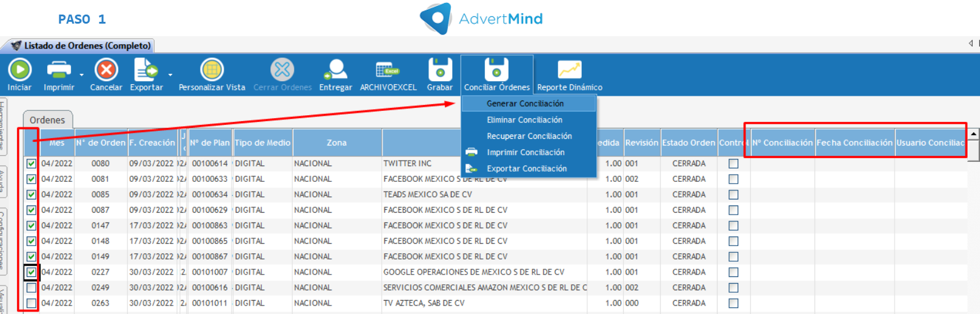Viewport: 980px width, 314px height.
Task: Sort by N° de Plan column header
Action: pyautogui.click(x=210, y=143)
